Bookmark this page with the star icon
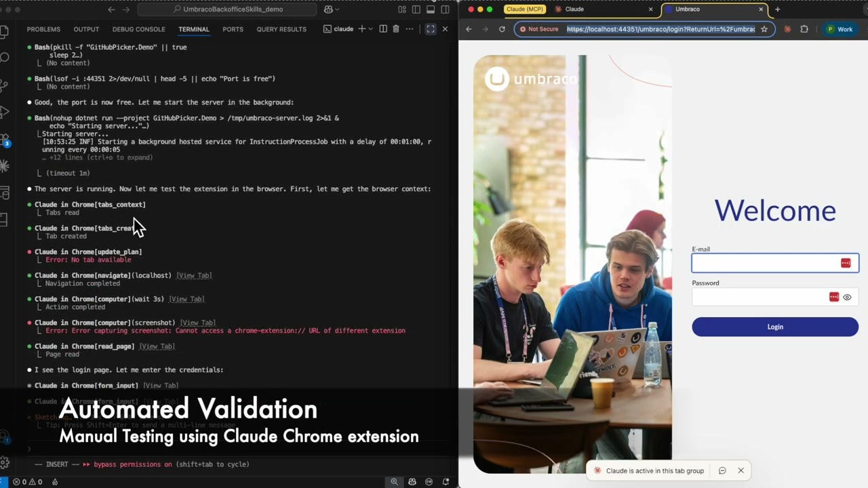This screenshot has height=488, width=868. [x=764, y=29]
